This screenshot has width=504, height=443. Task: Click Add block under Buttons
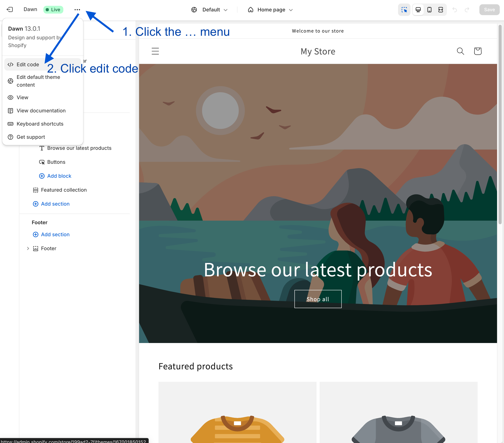tap(59, 176)
